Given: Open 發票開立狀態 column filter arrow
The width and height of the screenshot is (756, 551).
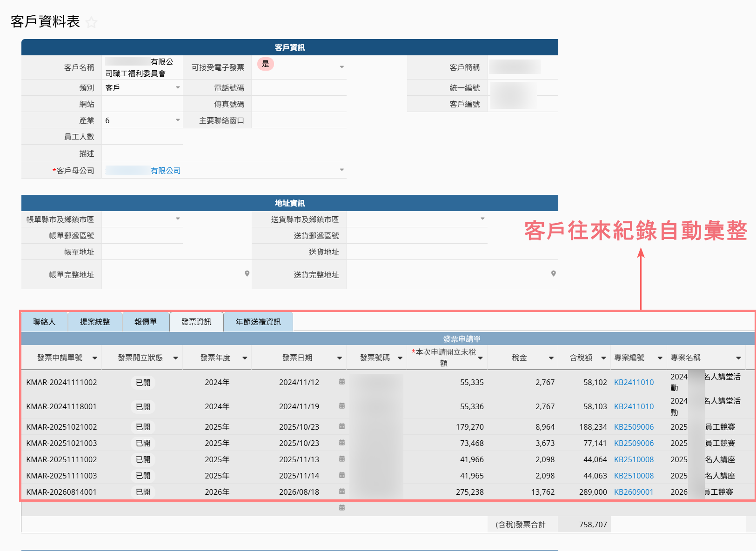Looking at the screenshot, I should (175, 358).
